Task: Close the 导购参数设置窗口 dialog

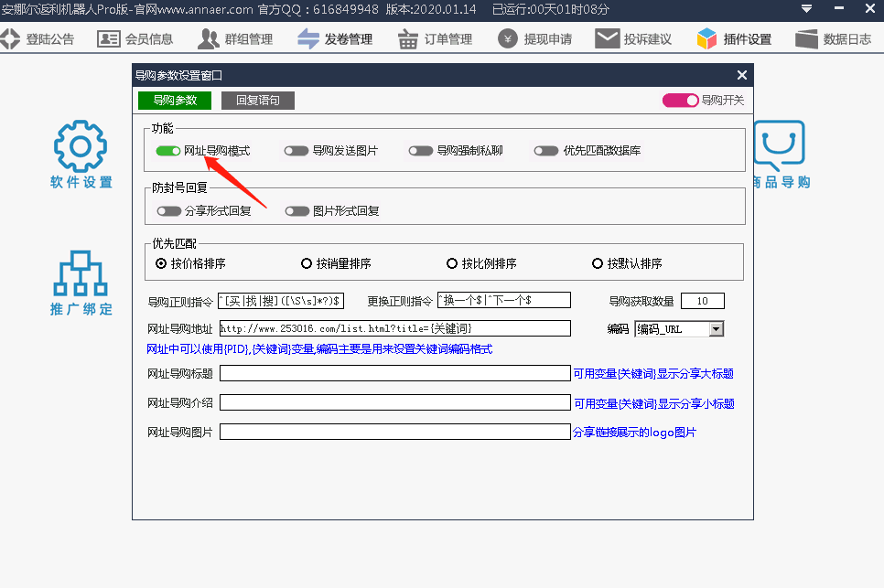Action: (742, 75)
